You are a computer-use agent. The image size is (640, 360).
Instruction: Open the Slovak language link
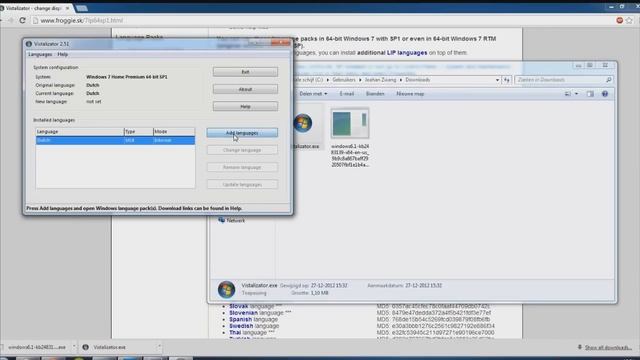click(238, 306)
